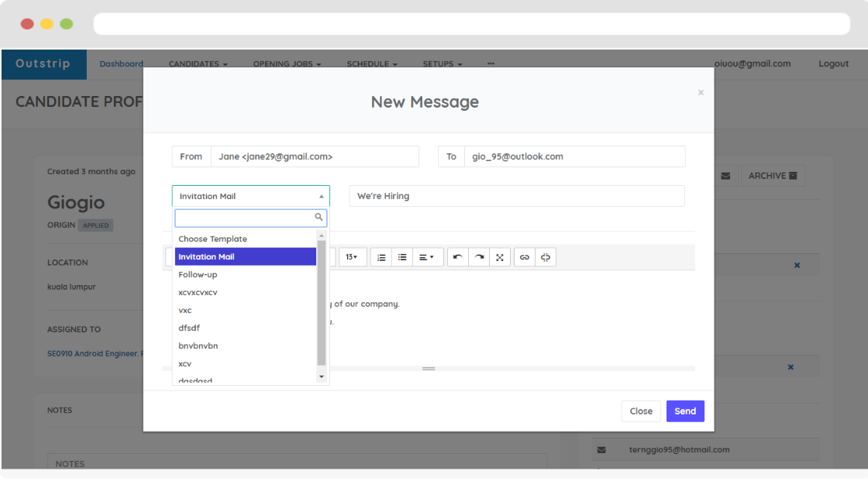Click scroll-up arrow in template list
The height and width of the screenshot is (488, 868).
click(x=322, y=235)
